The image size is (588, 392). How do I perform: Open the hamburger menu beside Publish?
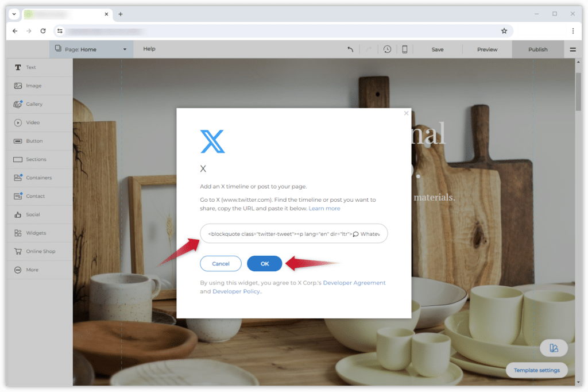(x=572, y=49)
